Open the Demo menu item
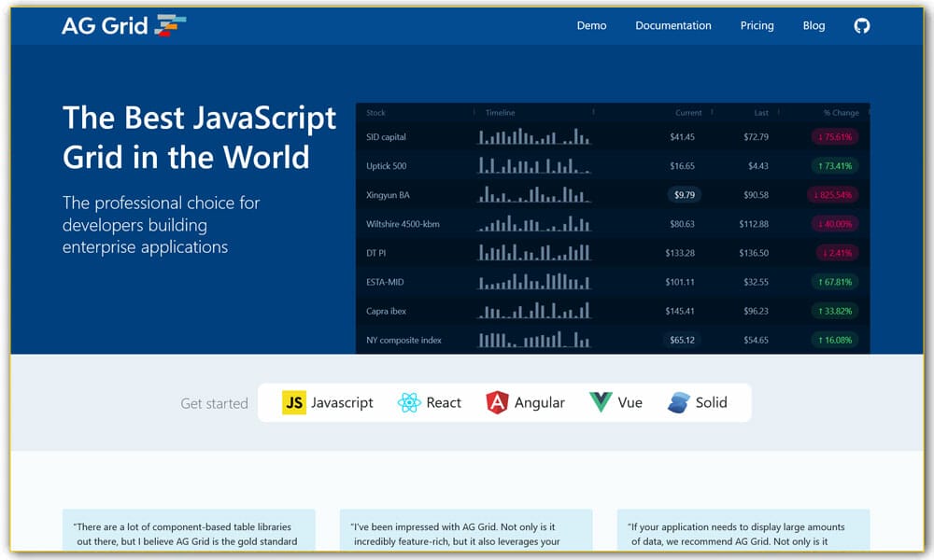This screenshot has width=934, height=560. pos(591,25)
